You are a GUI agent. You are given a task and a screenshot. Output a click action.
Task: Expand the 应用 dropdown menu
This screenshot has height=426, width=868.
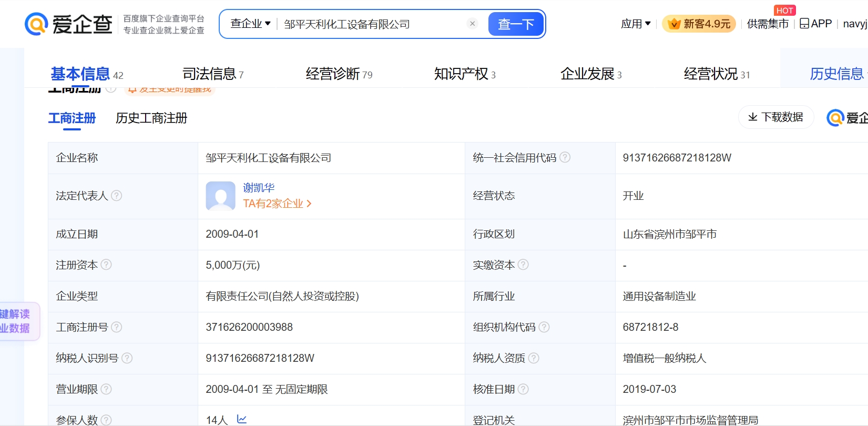tap(636, 24)
